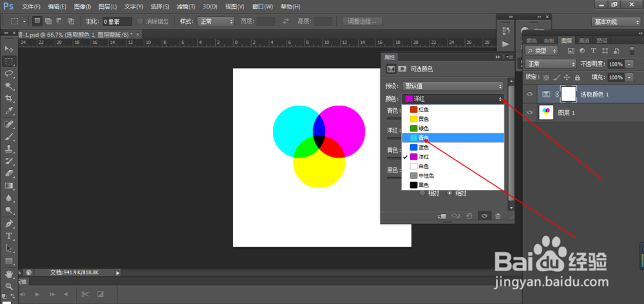Image resolution: width=644 pixels, height=304 pixels.
Task: Open the layer blend mode 正常 dropdown
Action: (551, 64)
